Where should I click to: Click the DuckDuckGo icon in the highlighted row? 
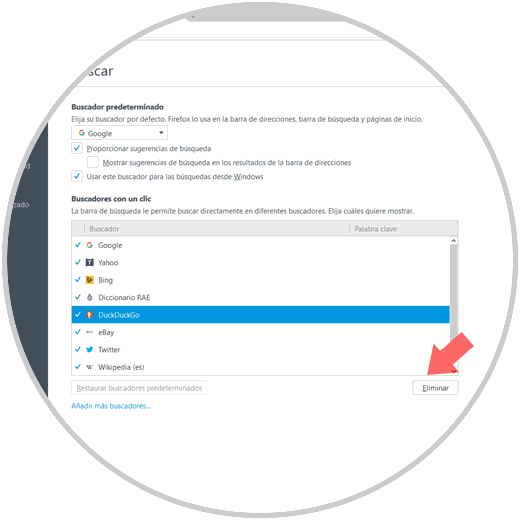(x=89, y=315)
